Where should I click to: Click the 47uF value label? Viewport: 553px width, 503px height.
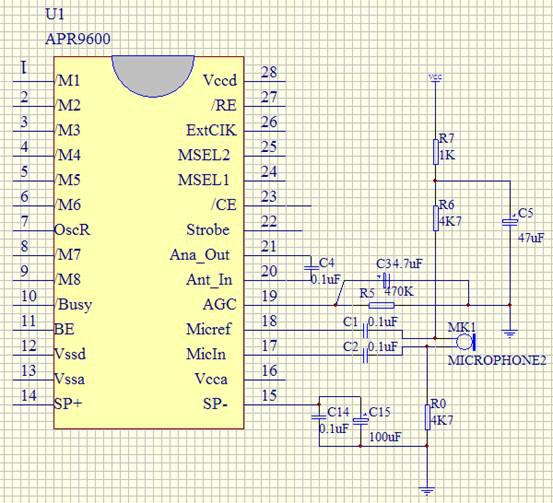click(531, 238)
